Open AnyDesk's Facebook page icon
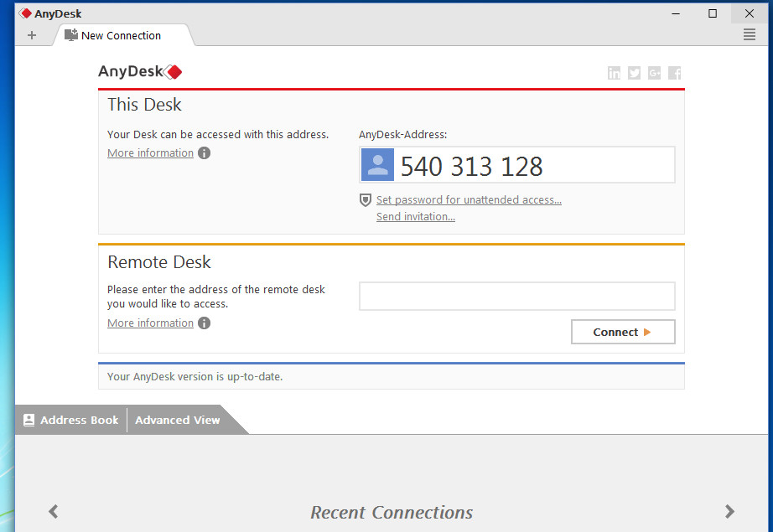The width and height of the screenshot is (773, 532). [x=674, y=73]
